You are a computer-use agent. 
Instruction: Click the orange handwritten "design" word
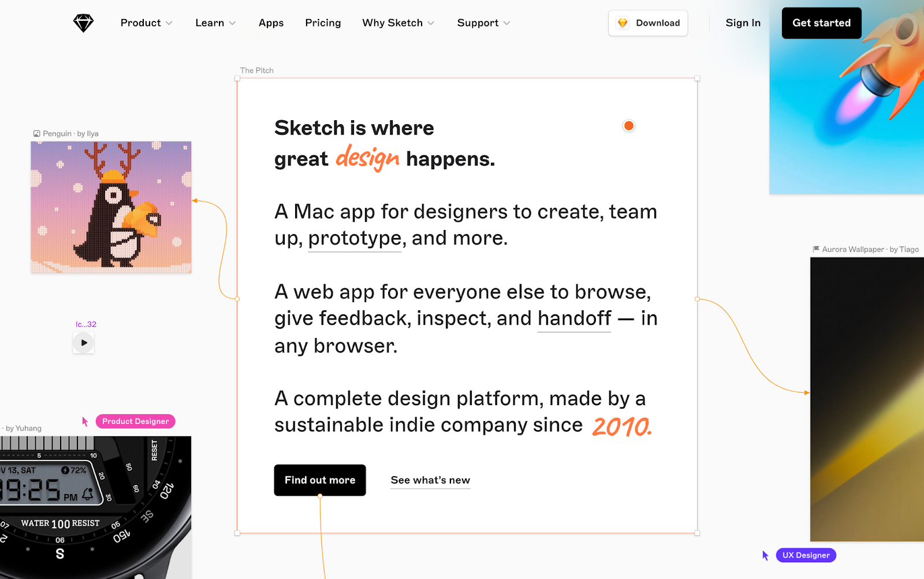click(x=367, y=158)
